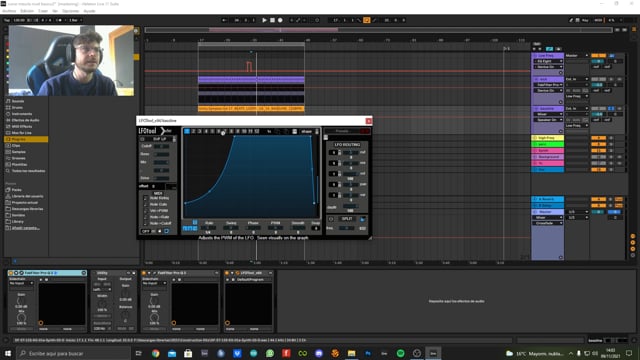Toggle the LFOTool filter power button

(142, 139)
